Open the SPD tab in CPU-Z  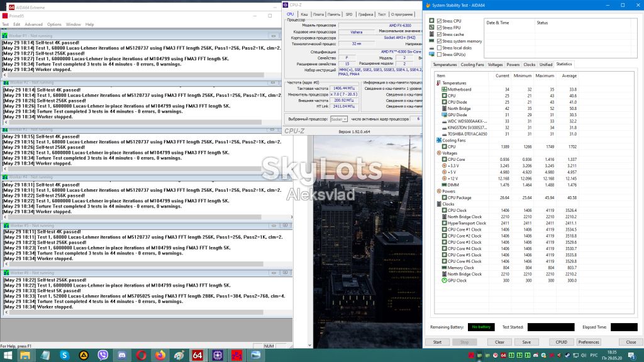[x=349, y=14]
